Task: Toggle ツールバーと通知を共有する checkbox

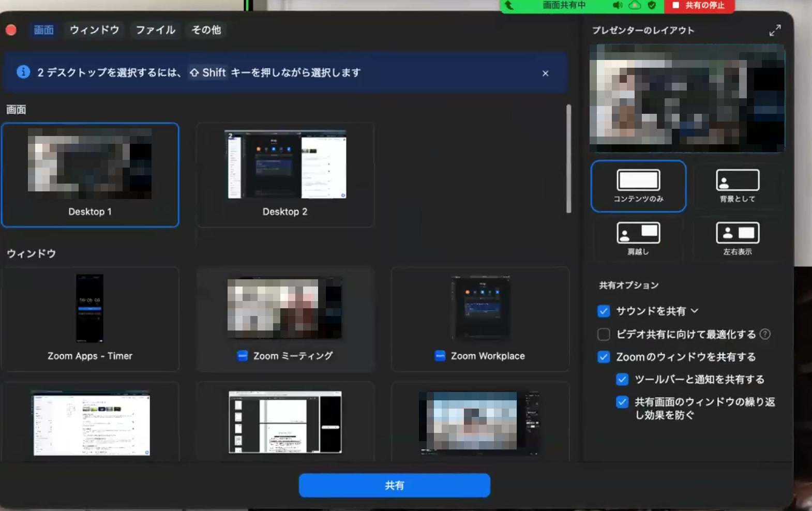Action: tap(622, 379)
